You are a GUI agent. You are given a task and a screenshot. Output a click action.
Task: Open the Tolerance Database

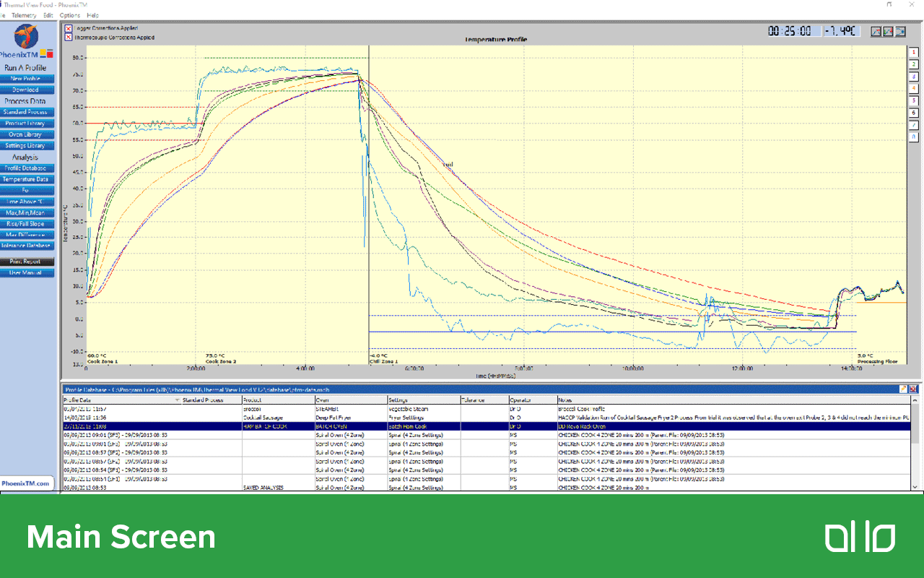pyautogui.click(x=28, y=245)
